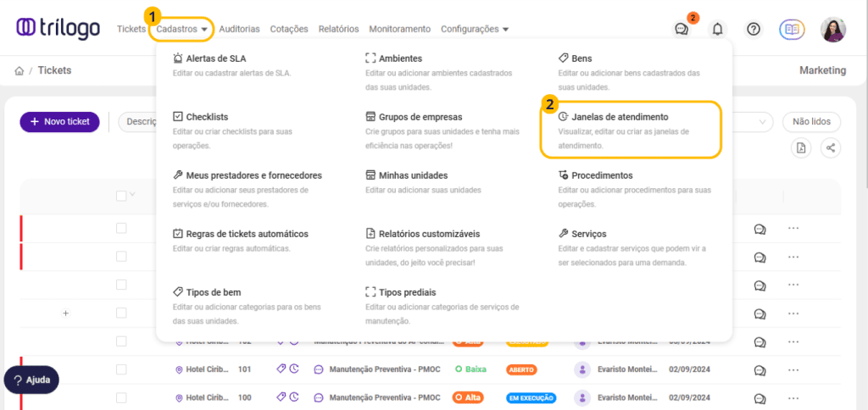Open the help question mark icon
The width and height of the screenshot is (868, 410).
pos(754,29)
